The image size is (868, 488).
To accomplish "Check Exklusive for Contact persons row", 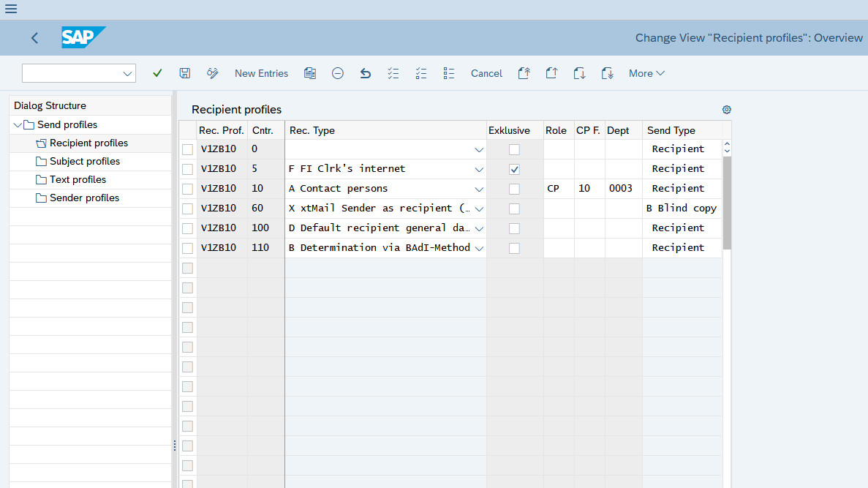I will click(514, 189).
